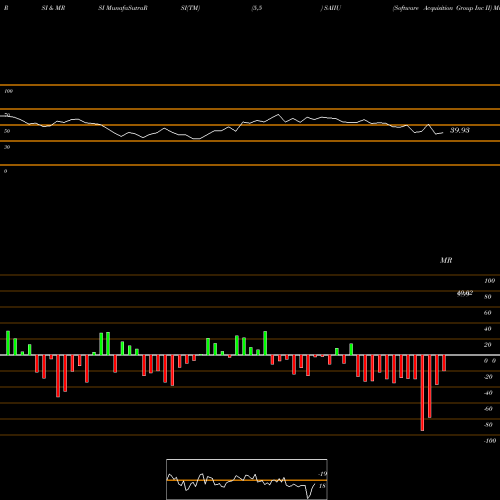Click the 18 label in mini chart
Screen dimensions: 500x500
(322, 486)
